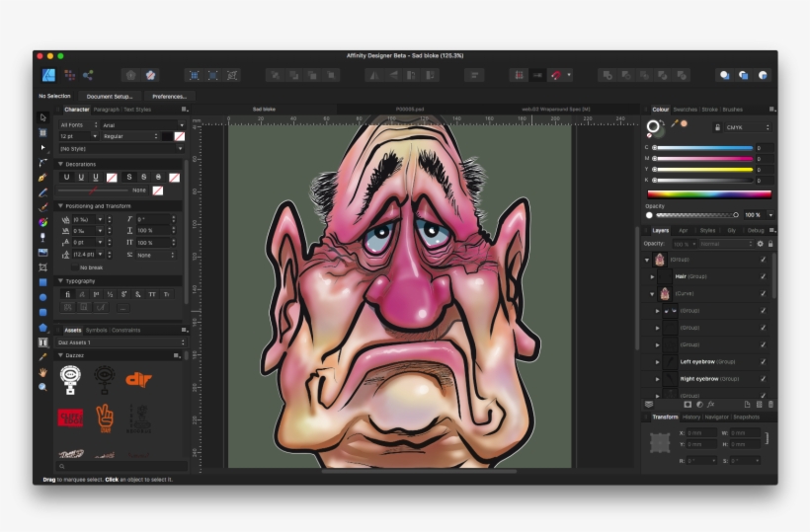Click the eyedropper in Colour panel
This screenshot has width=810, height=532.
(674, 123)
